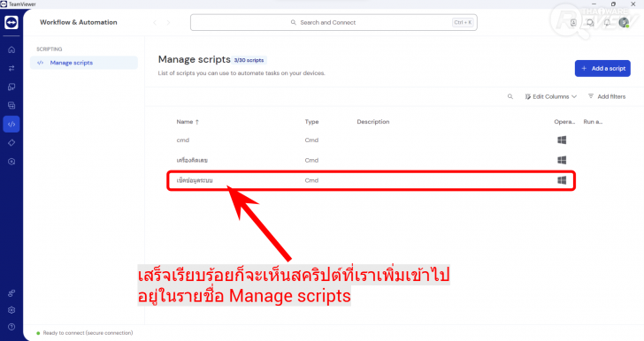Go forward with the right navigation chevron
This screenshot has height=341, width=644.
click(168, 23)
